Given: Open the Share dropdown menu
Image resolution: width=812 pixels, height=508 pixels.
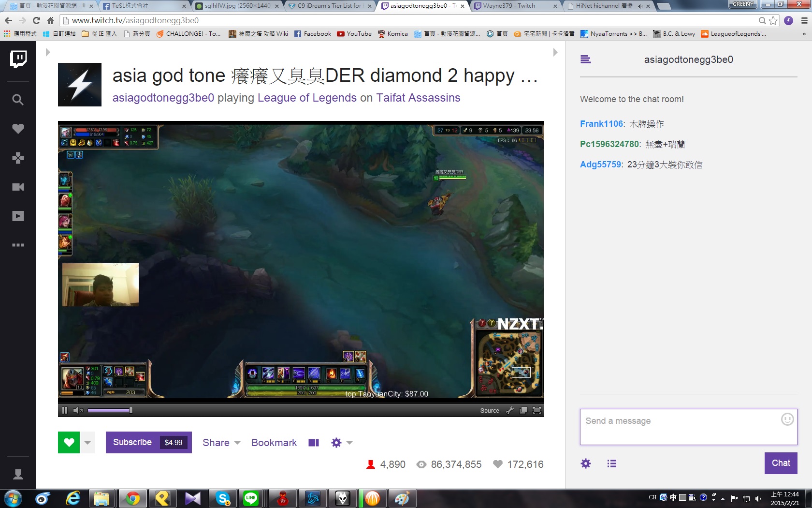Looking at the screenshot, I should pyautogui.click(x=221, y=443).
